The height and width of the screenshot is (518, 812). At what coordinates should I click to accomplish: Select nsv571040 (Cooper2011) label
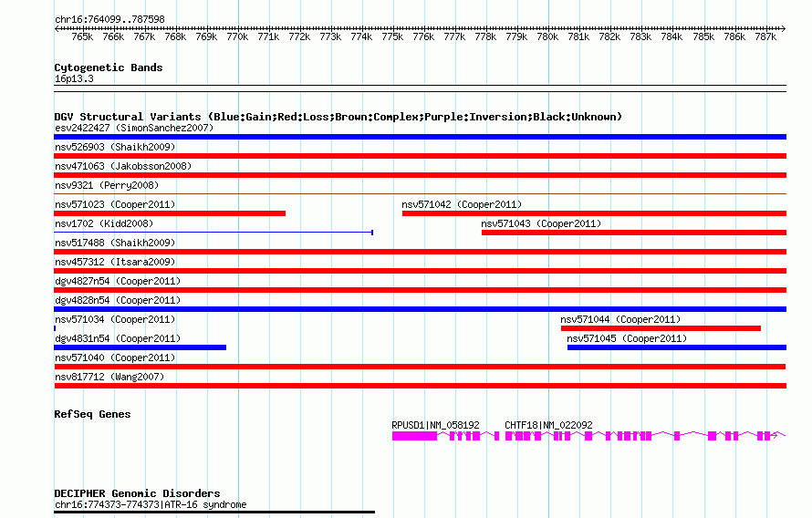point(115,357)
